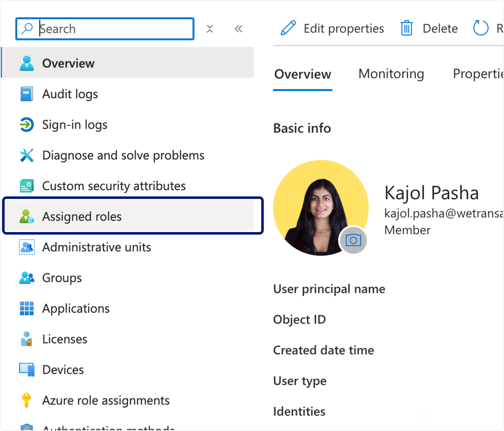Focus the sidebar Search input field
Image resolution: width=504 pixels, height=431 pixels.
105,29
